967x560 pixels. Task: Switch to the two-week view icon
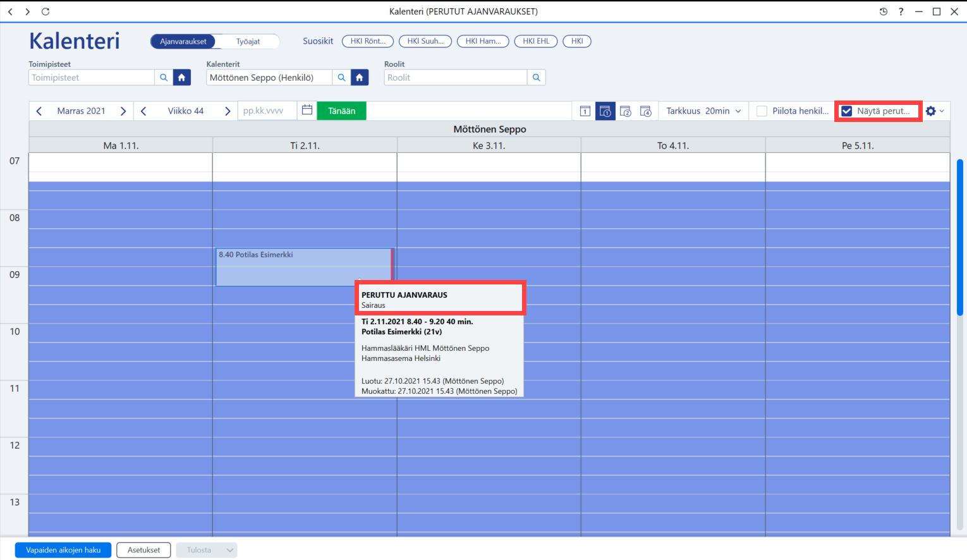pyautogui.click(x=626, y=111)
